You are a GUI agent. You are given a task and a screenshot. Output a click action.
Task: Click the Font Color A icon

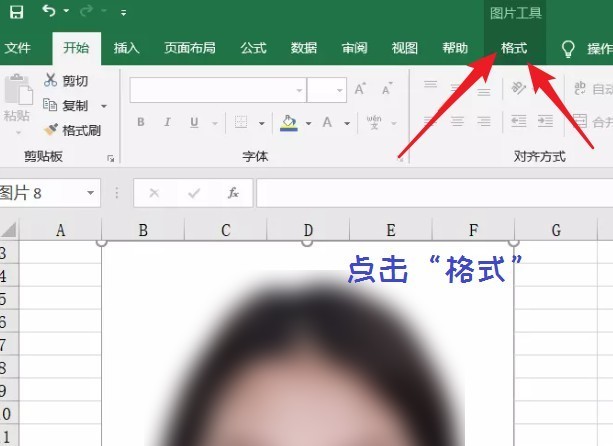(x=327, y=122)
